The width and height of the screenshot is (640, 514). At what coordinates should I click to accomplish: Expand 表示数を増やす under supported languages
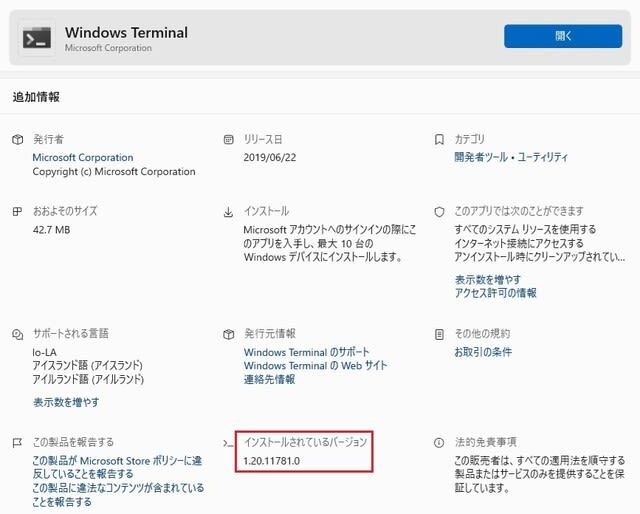(66, 402)
